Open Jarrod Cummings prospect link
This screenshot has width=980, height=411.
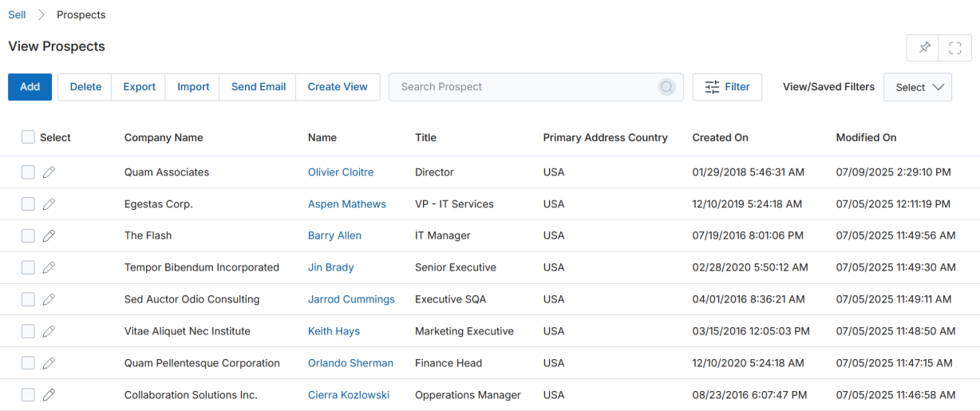click(x=351, y=299)
